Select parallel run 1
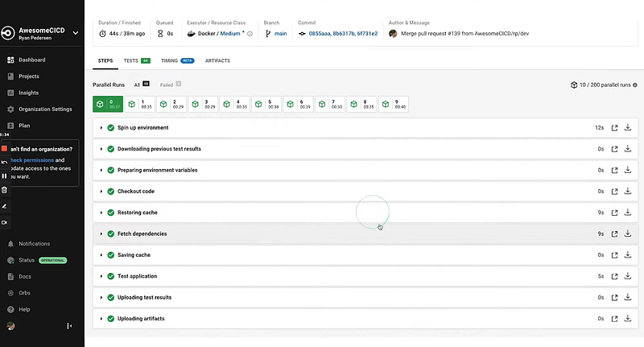Viewport: 644px width, 347px height. pyautogui.click(x=139, y=105)
